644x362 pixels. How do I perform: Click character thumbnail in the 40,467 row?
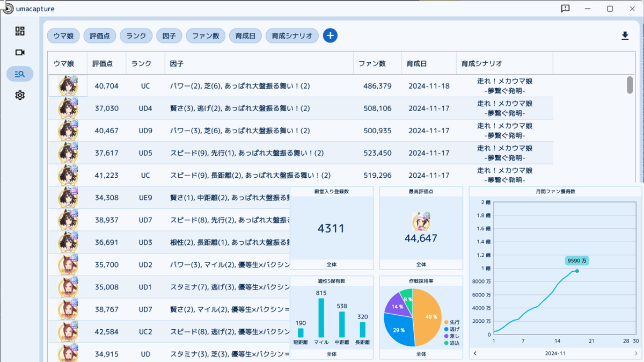(x=68, y=131)
